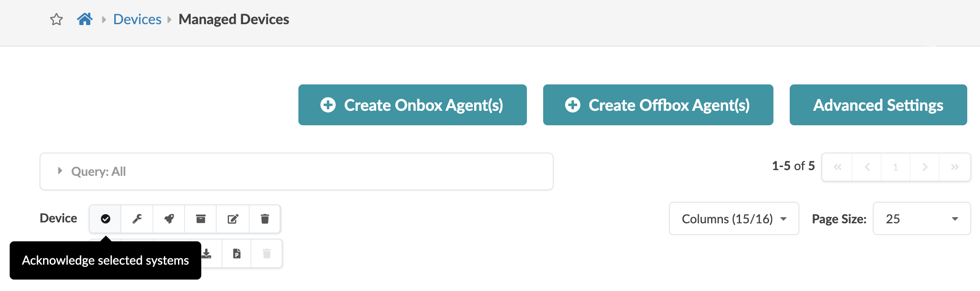The image size is (980, 291).
Task: Click the dark trash icon in Device toolbar
Action: coord(265,219)
